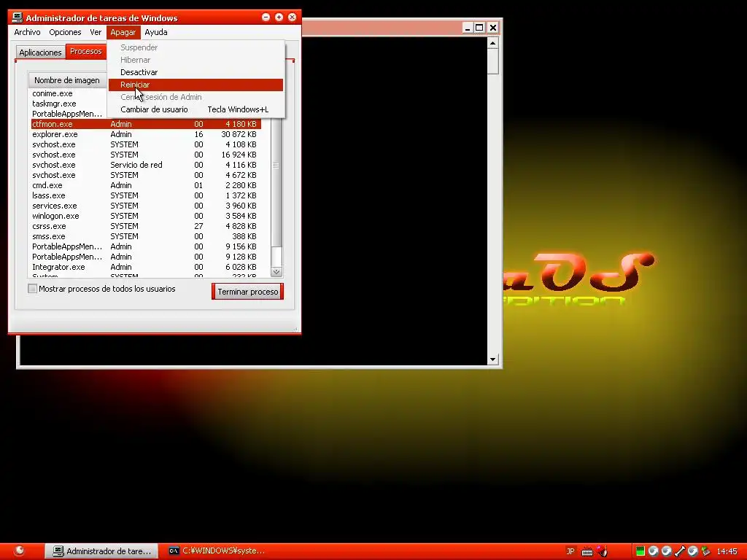This screenshot has height=560, width=747.
Task: Click the IME pad tool icon beside the keyboard
Action: tap(602, 551)
